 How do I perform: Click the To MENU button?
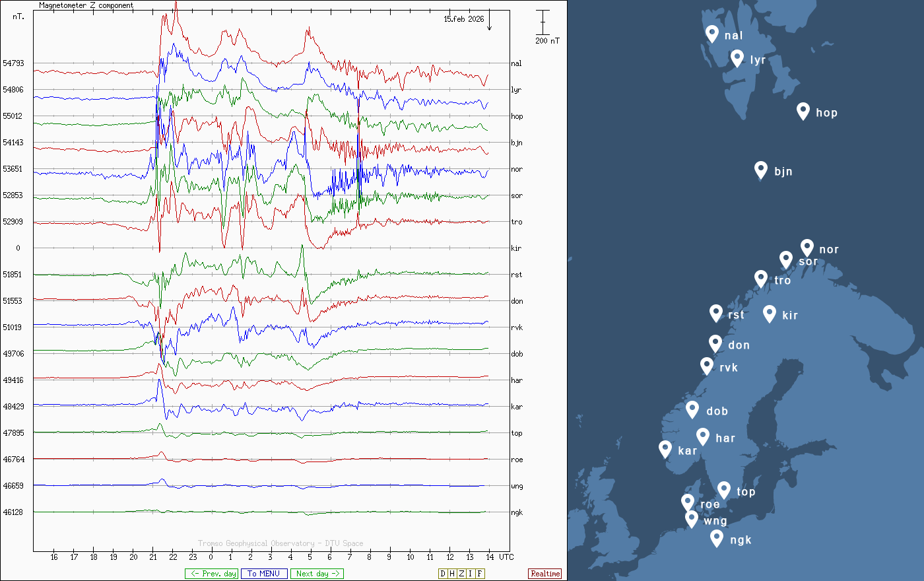pyautogui.click(x=264, y=574)
